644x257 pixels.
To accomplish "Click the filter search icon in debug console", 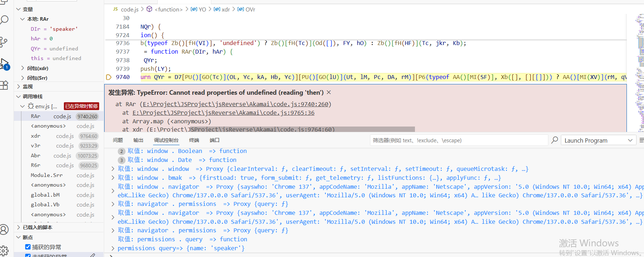I will point(554,140).
